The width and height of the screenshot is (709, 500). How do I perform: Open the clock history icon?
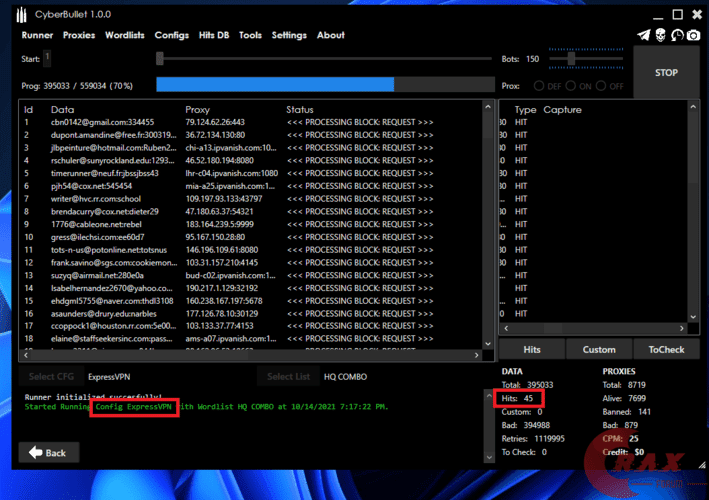[x=677, y=36]
